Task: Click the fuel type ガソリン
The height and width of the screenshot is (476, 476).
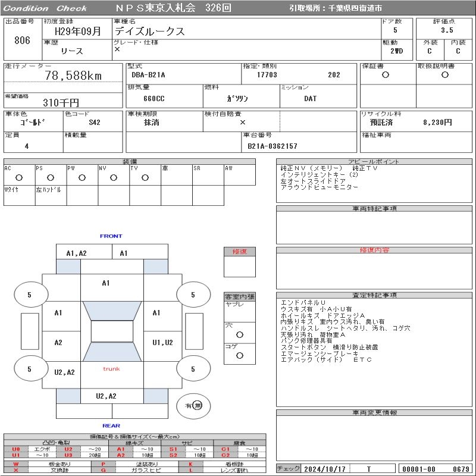Action: (237, 98)
